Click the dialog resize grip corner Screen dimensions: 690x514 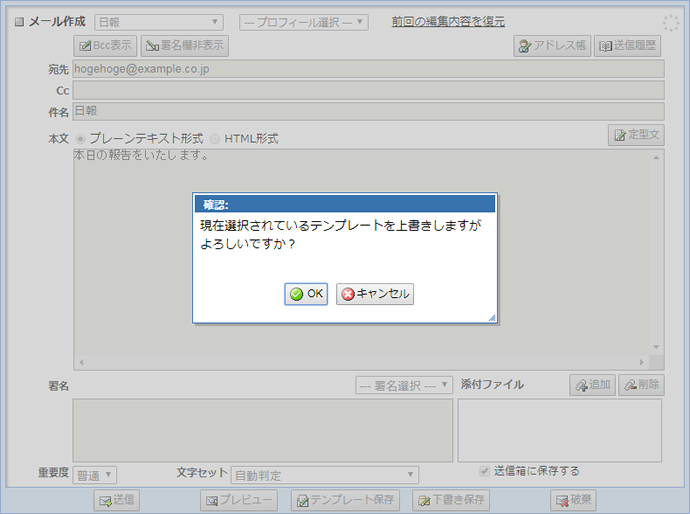492,318
